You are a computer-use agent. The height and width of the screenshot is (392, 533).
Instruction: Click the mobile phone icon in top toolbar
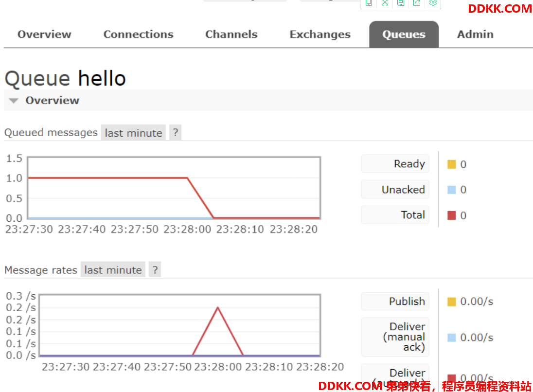coord(369,3)
